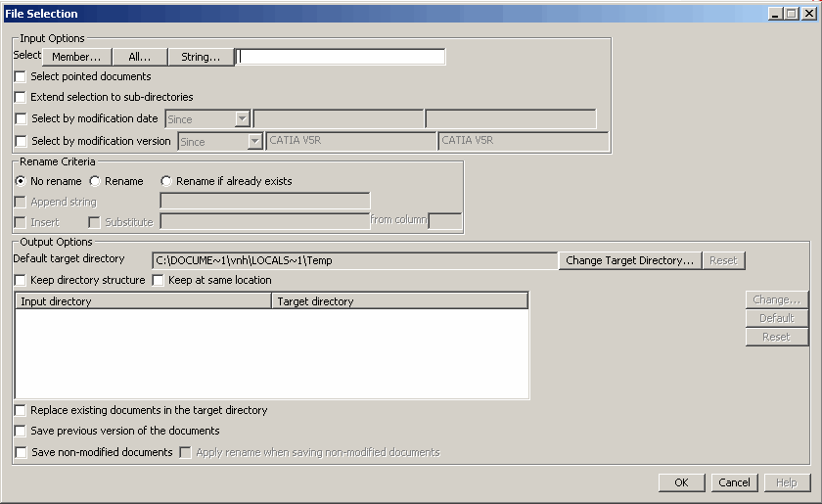The image size is (822, 504).
Task: Enable Select pointed documents checkbox
Action: pos(21,76)
